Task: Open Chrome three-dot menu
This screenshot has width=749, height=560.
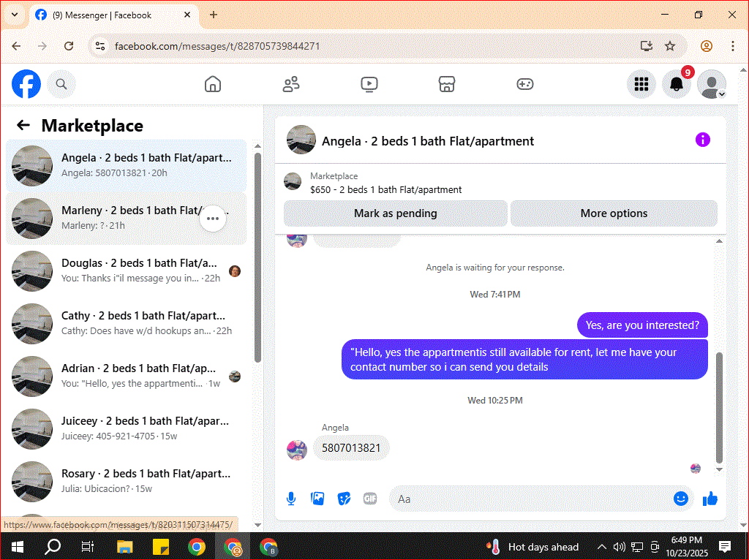Action: 733,46
